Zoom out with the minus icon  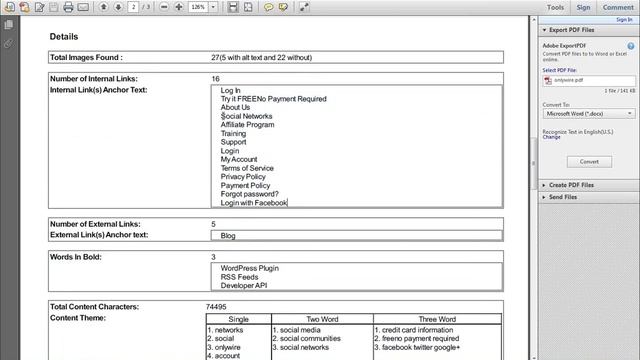pyautogui.click(x=164, y=7)
